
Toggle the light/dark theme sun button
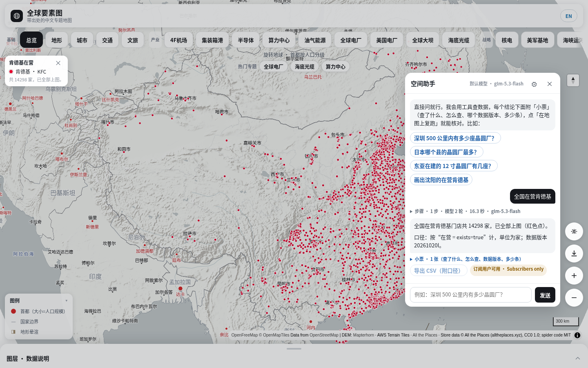(x=574, y=231)
